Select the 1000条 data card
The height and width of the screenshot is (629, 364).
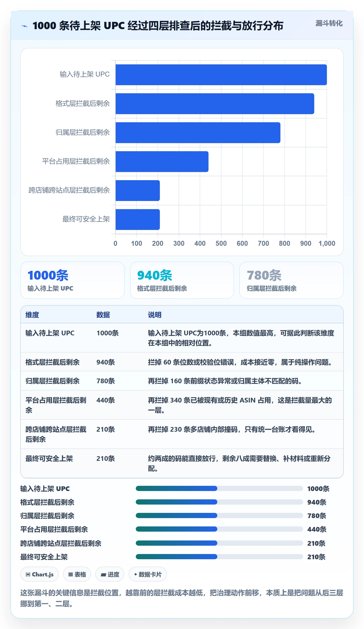pos(73,280)
